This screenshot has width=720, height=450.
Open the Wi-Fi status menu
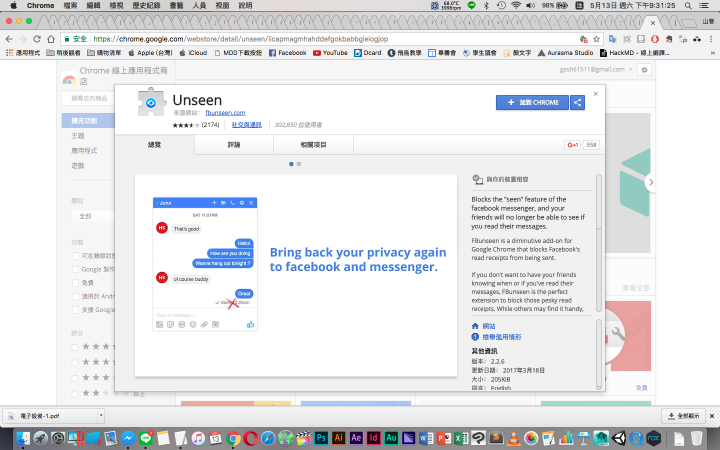[x=516, y=6]
